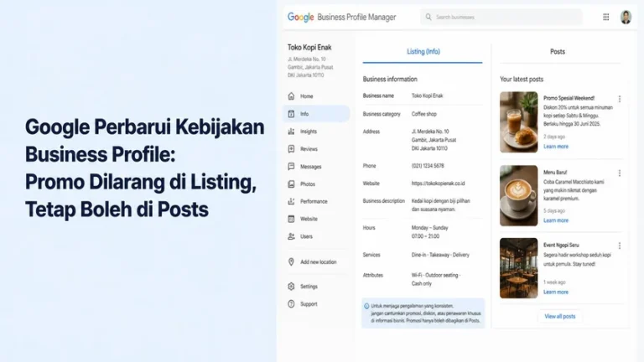Screen dimensions: 644x362
Task: Open the Promo Spesial Weekend post thumbnail
Action: pos(519,122)
